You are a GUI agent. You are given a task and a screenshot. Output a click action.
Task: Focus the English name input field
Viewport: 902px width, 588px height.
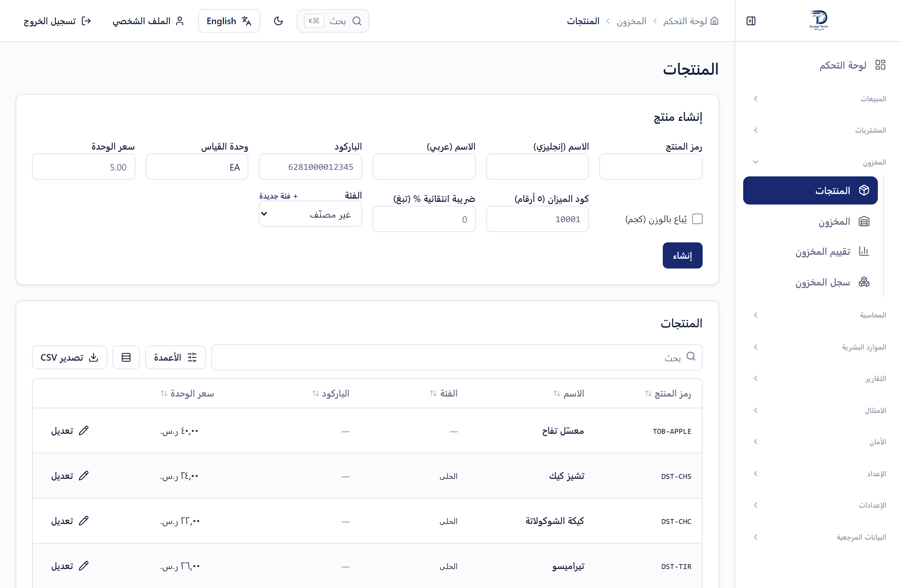pos(537,167)
